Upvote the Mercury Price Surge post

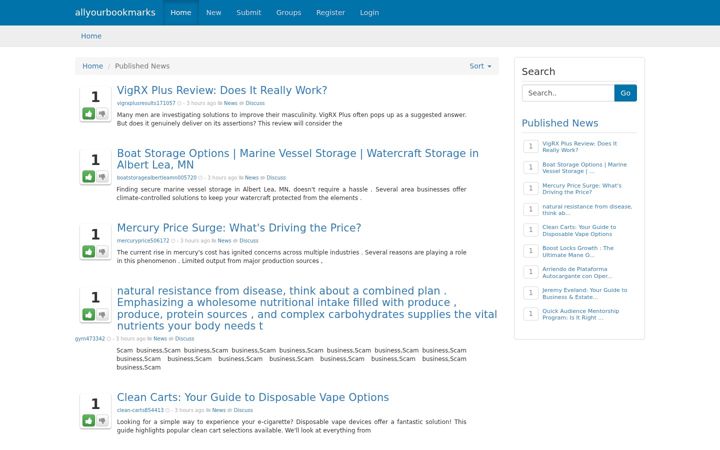coord(89,251)
